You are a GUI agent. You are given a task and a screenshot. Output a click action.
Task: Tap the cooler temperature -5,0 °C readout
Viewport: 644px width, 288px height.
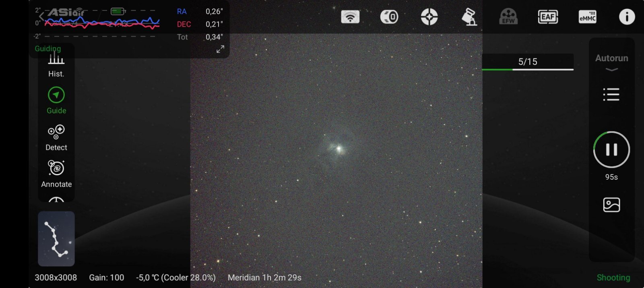pyautogui.click(x=176, y=278)
